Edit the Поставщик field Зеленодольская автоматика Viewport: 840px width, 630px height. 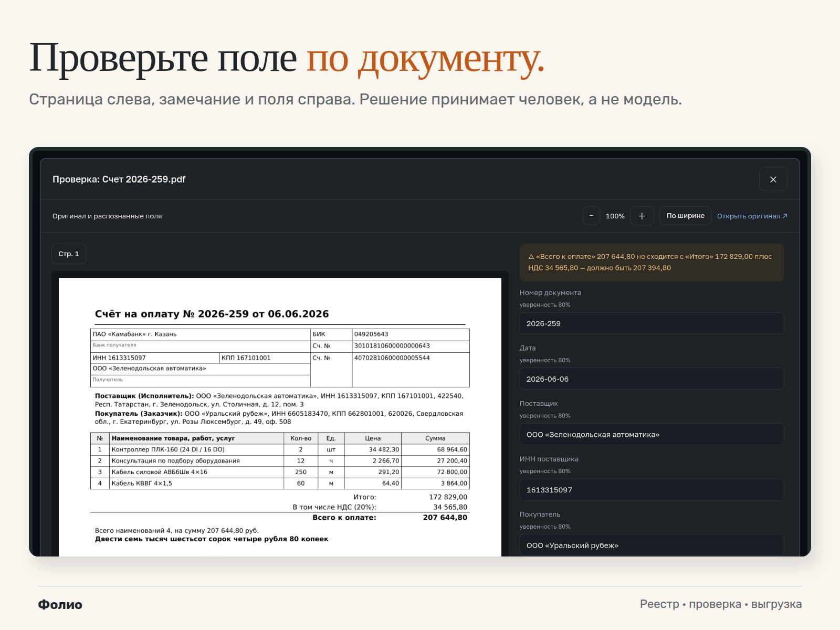[x=652, y=434]
